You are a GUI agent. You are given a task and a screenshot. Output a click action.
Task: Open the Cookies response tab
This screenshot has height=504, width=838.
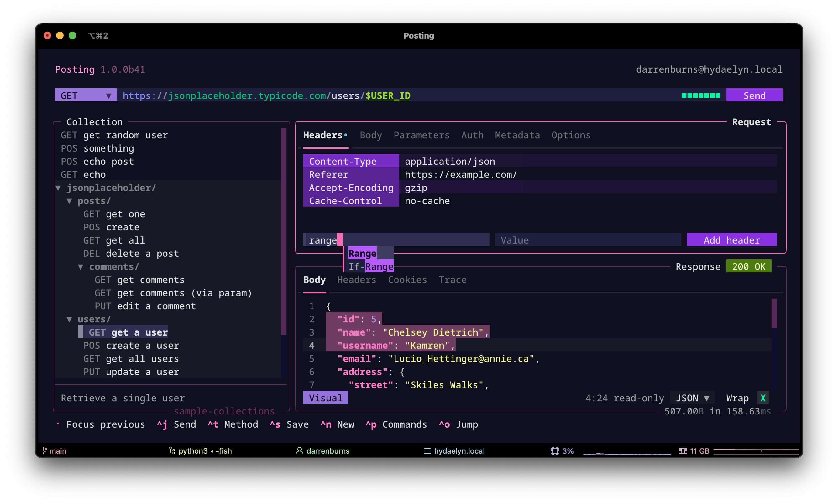click(x=407, y=280)
